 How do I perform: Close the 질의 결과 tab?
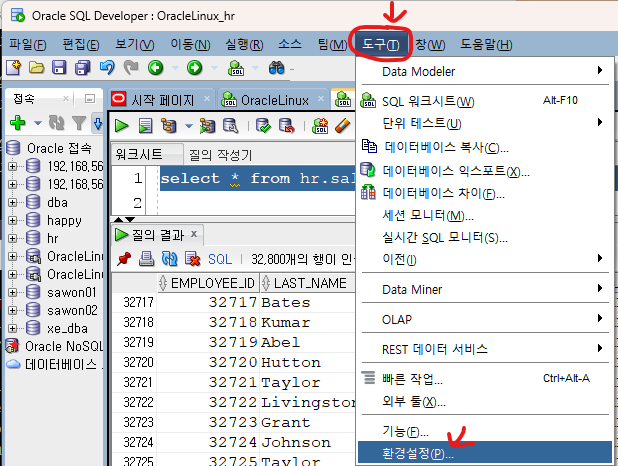(194, 234)
